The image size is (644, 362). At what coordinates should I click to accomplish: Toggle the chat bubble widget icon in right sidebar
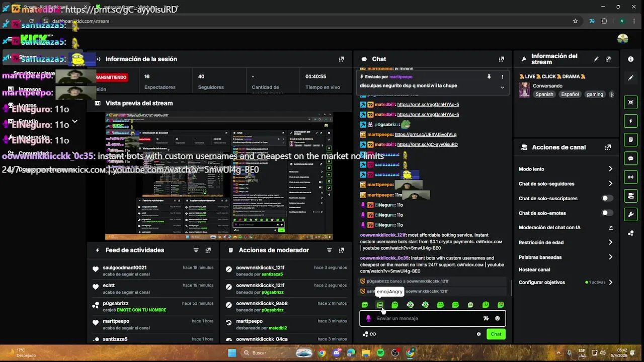[631, 158]
